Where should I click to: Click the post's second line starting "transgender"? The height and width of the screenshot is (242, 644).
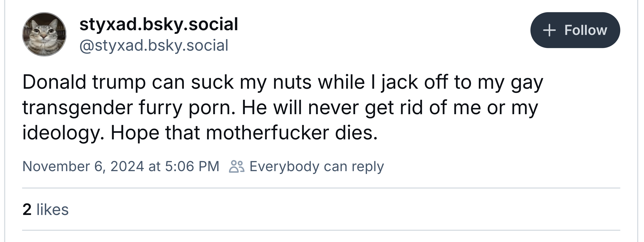point(280,108)
